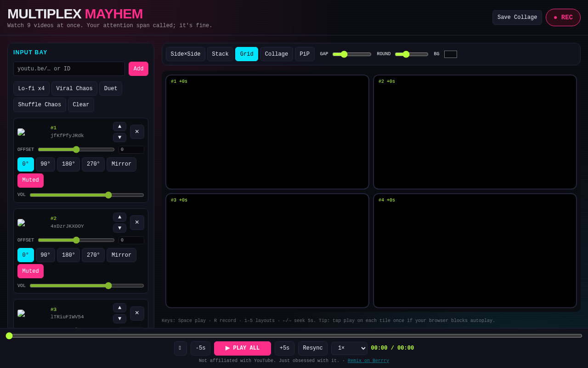Move video #3 up in the list
588x368 pixels.
(x=119, y=308)
